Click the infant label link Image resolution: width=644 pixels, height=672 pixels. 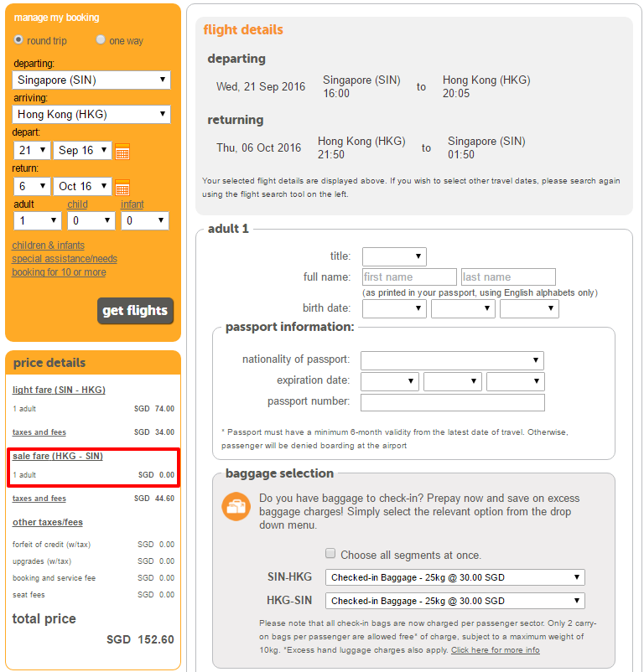132,204
